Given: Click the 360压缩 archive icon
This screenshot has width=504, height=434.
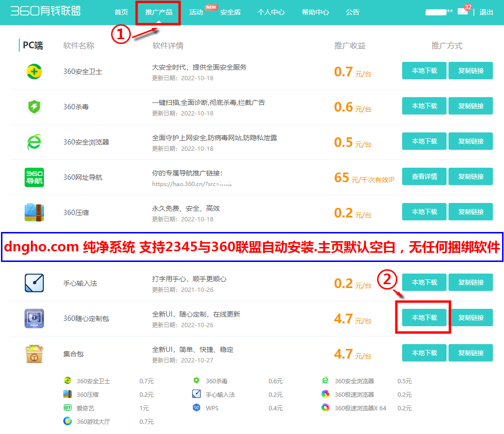Looking at the screenshot, I should pyautogui.click(x=34, y=212).
